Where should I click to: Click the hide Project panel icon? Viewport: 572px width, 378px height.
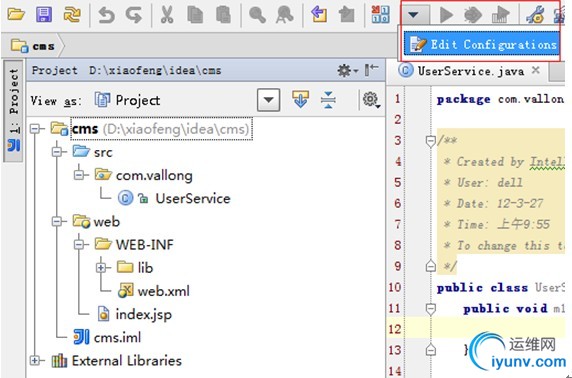coord(372,69)
